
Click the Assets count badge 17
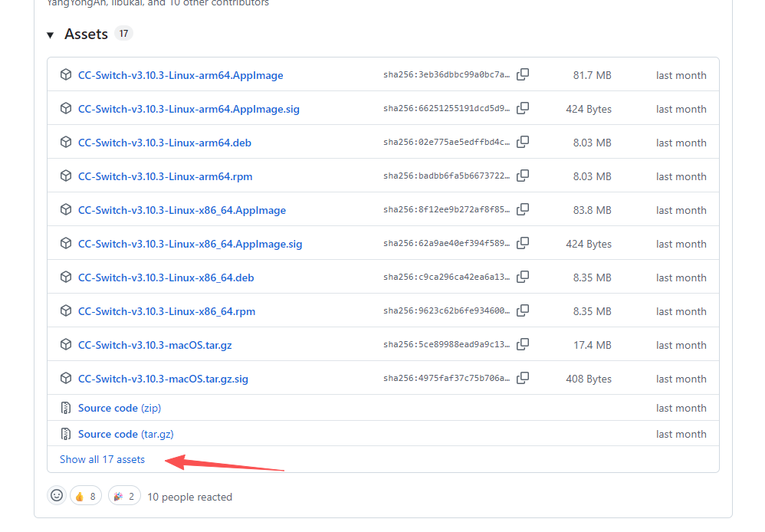(124, 33)
